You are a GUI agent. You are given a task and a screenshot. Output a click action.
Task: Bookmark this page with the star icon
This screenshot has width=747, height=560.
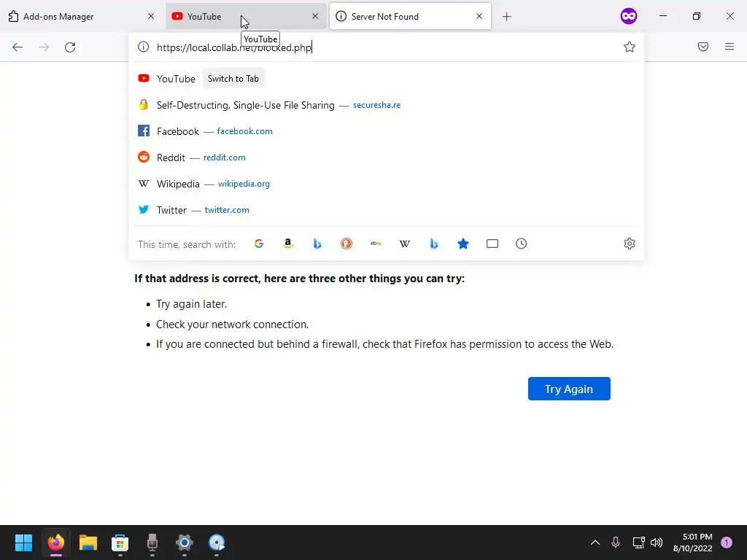pos(630,47)
